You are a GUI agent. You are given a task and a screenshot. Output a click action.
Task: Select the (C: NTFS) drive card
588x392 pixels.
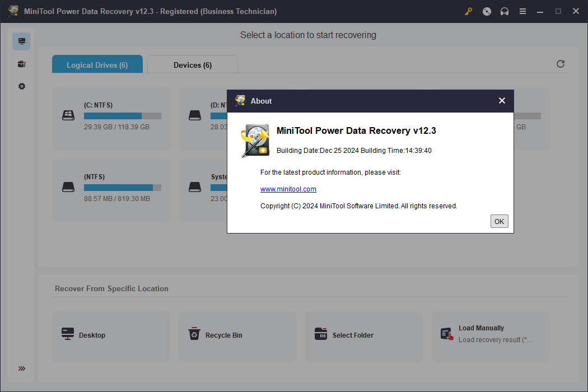111,119
